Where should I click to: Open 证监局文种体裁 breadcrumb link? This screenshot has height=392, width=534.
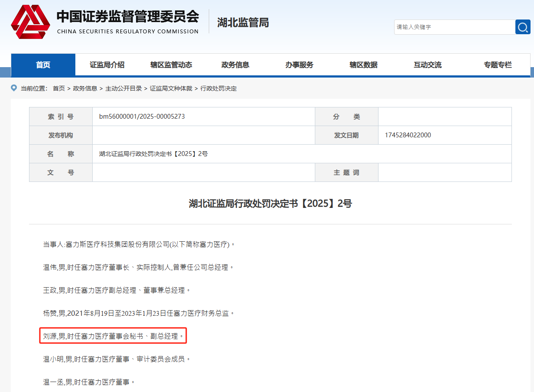pos(171,88)
